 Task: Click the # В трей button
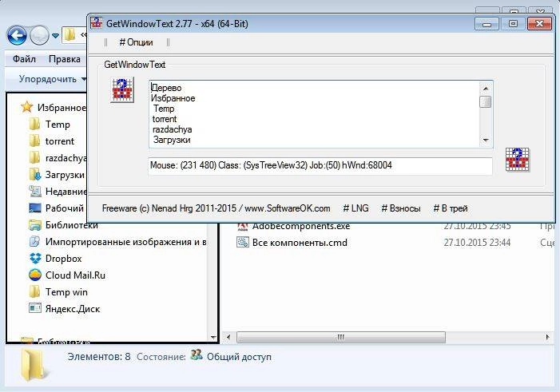point(451,208)
